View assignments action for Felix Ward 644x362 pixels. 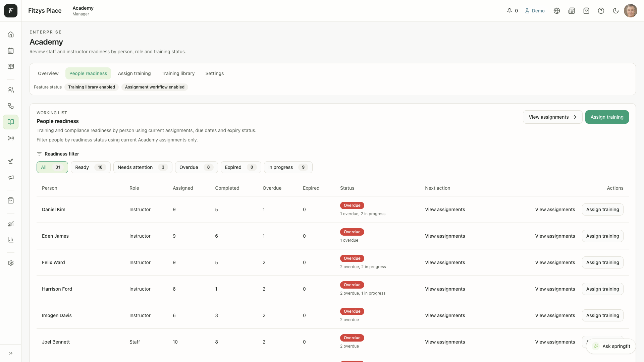[555, 262]
